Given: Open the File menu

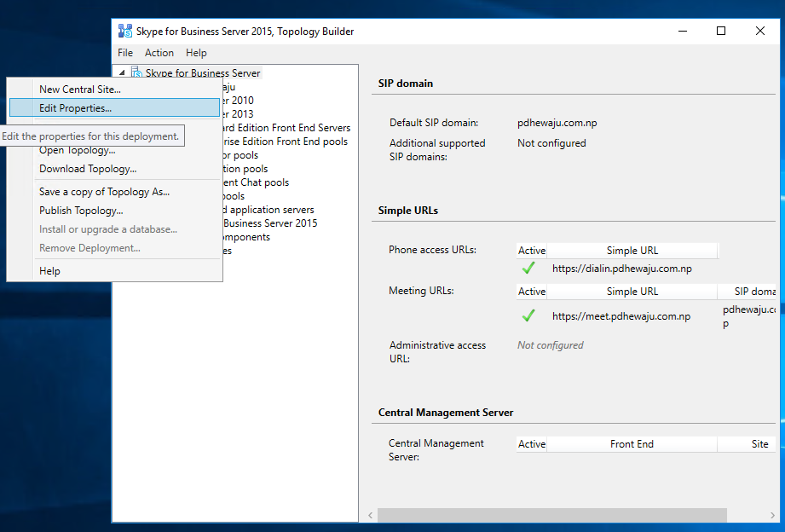Looking at the screenshot, I should point(125,53).
